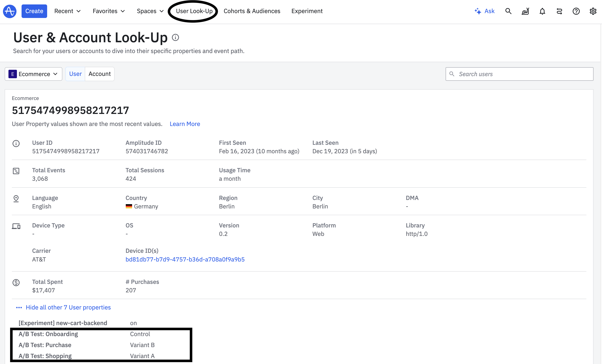Open the Cohorts & Audiences tab
602x364 pixels.
252,11
